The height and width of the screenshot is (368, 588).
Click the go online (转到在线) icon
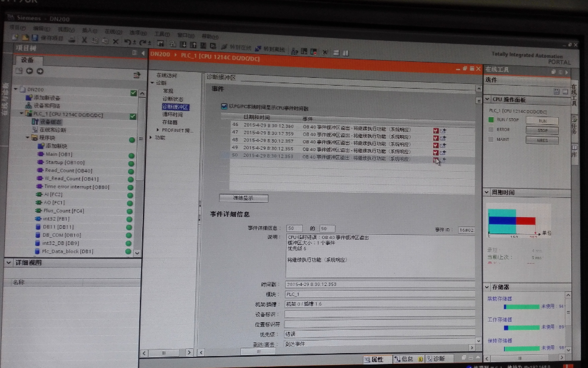(x=224, y=46)
